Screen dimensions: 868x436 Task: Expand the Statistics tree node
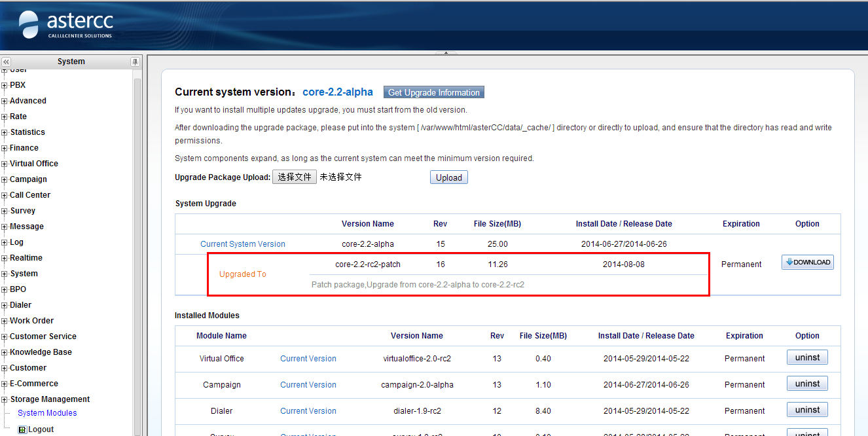tap(5, 132)
